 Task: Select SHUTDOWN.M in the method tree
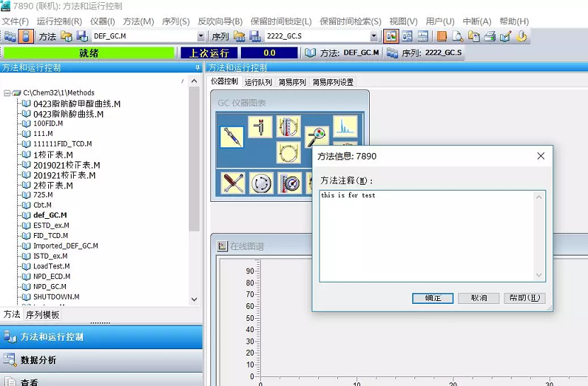pos(56,297)
